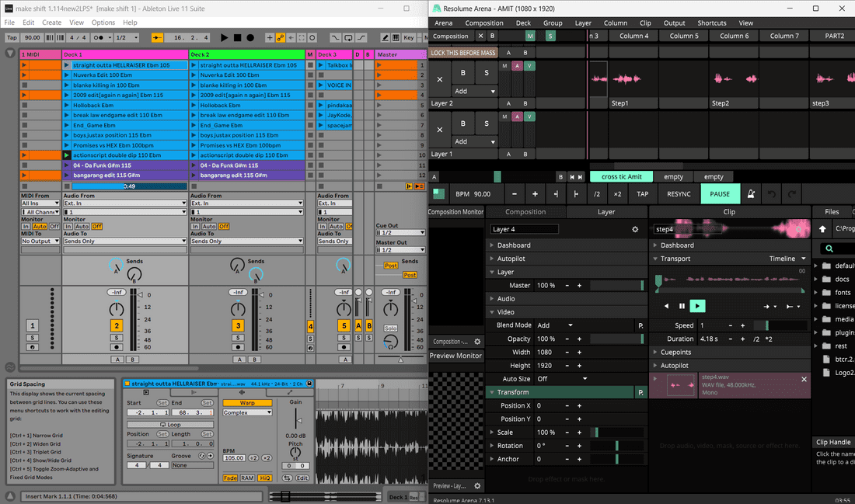The width and height of the screenshot is (855, 504).
Task: Solo Layer 2 with its S button
Action: pyautogui.click(x=487, y=74)
